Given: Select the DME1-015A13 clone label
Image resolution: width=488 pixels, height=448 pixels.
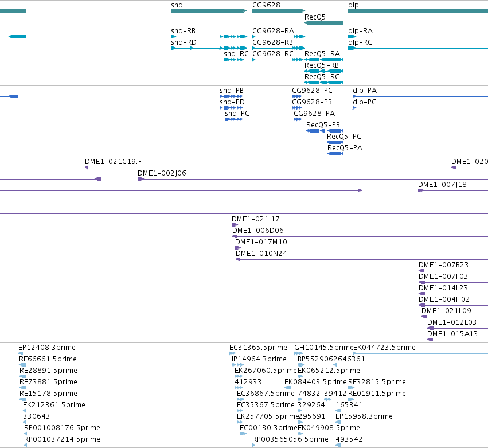Looking at the screenshot, I should pyautogui.click(x=452, y=334).
